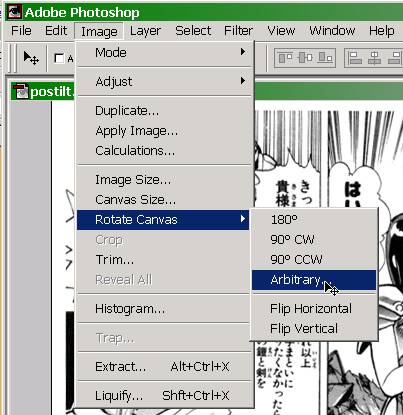Viewport: 403px width, 415px height.
Task: Open the Histogram... entry
Action: 163,309
